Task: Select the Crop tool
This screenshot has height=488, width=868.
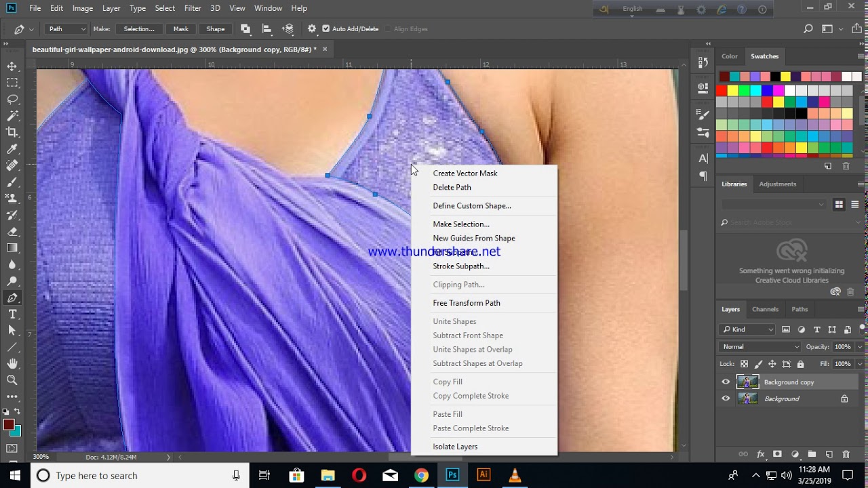Action: (12, 132)
